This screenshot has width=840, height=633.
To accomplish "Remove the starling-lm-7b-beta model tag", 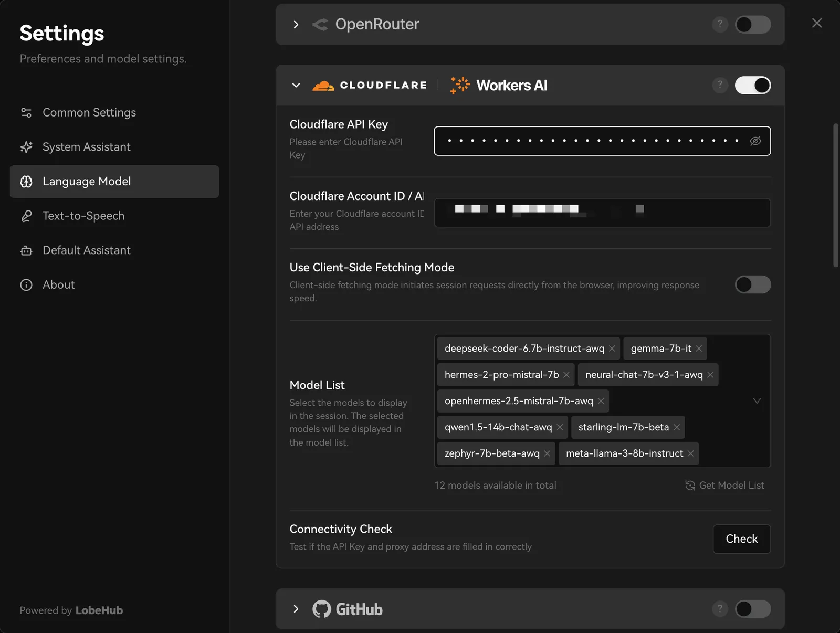I will pyautogui.click(x=677, y=427).
